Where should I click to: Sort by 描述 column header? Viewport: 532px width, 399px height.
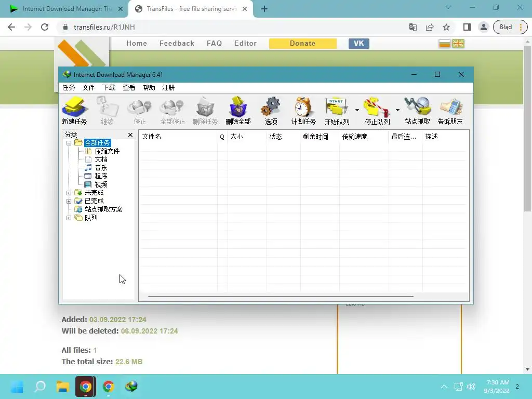445,137
